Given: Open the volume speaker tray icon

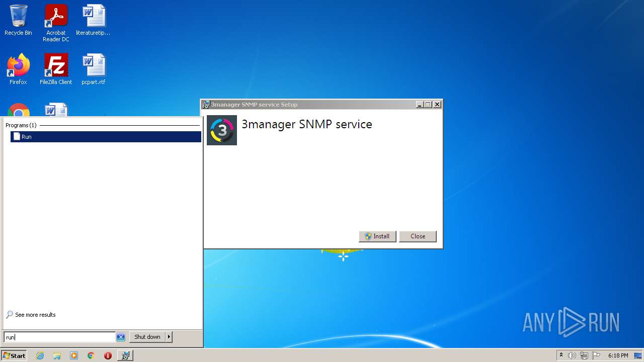Looking at the screenshot, I should tap(572, 355).
